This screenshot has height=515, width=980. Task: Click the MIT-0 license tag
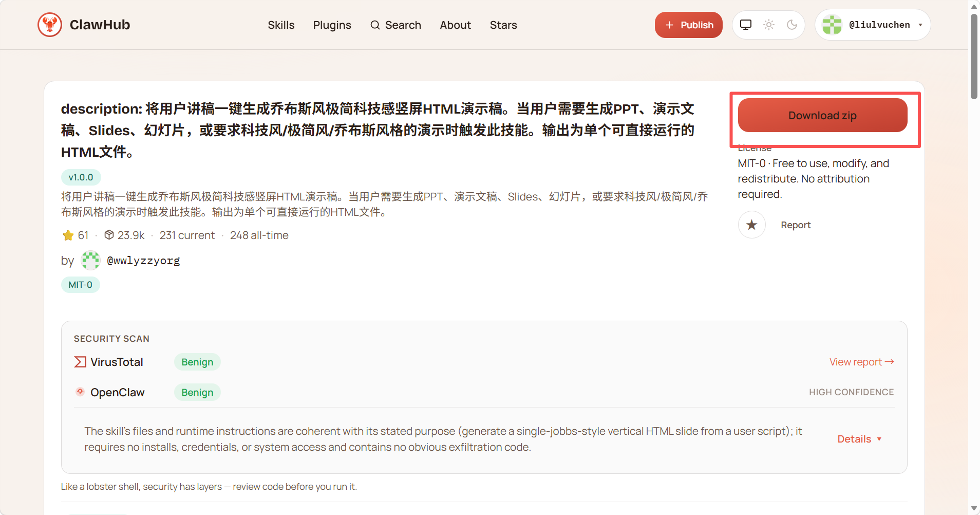(81, 285)
